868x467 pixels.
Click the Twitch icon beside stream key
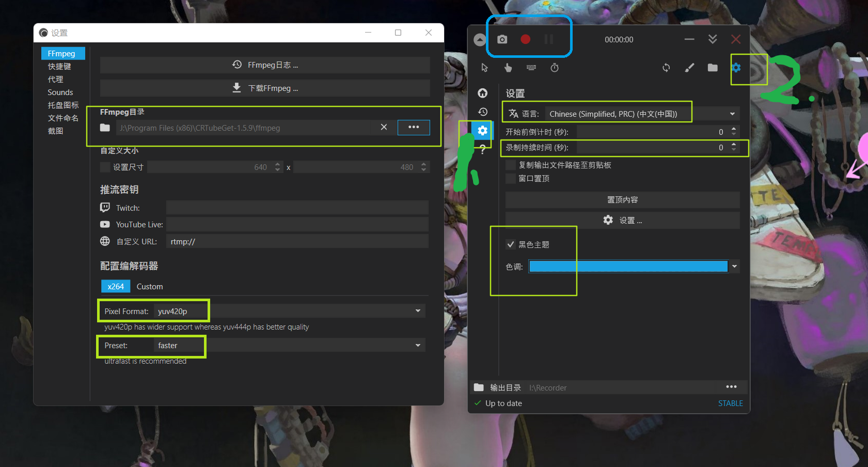(x=105, y=208)
